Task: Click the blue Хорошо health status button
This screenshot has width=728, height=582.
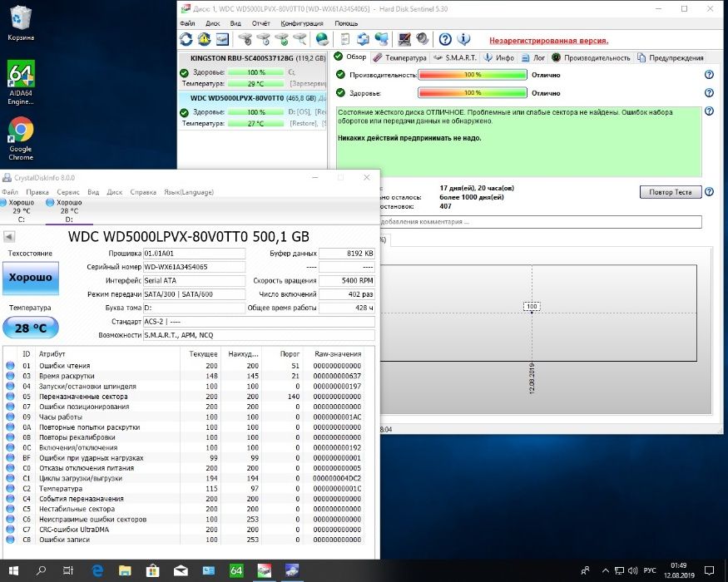Action: point(31,278)
